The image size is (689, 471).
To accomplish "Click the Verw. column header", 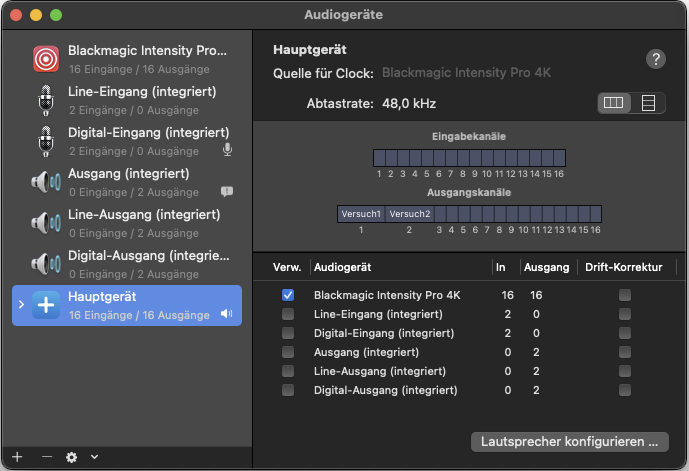I will tap(287, 267).
